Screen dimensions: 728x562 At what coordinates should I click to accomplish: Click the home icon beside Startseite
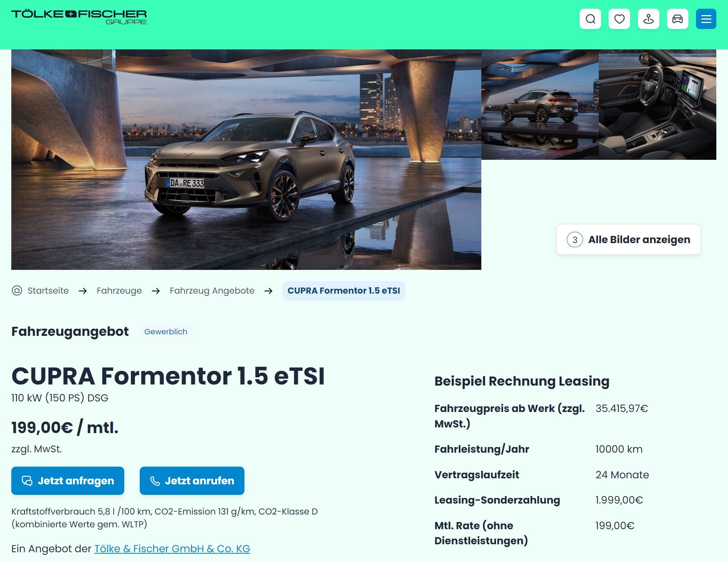[17, 291]
